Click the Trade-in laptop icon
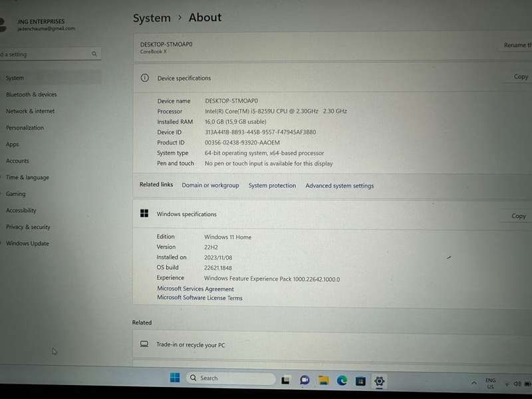 [x=144, y=344]
